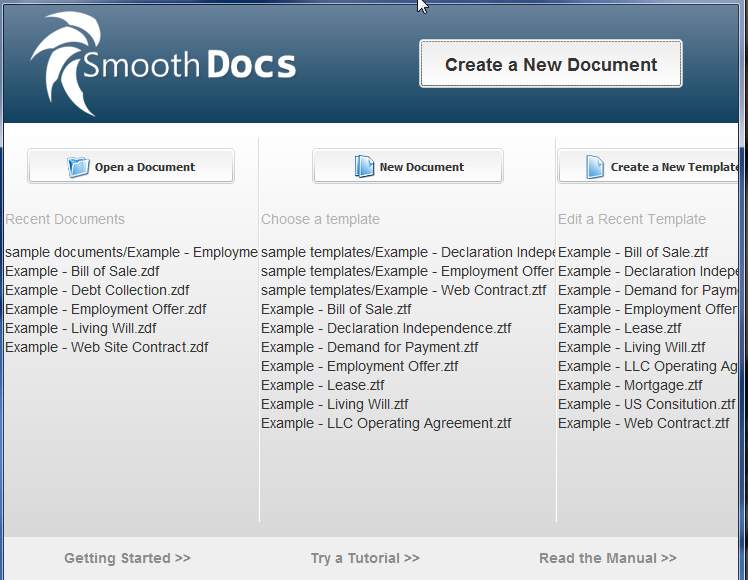This screenshot has width=748, height=580.
Task: Click the folder icon on Open a Document
Action: (x=78, y=167)
